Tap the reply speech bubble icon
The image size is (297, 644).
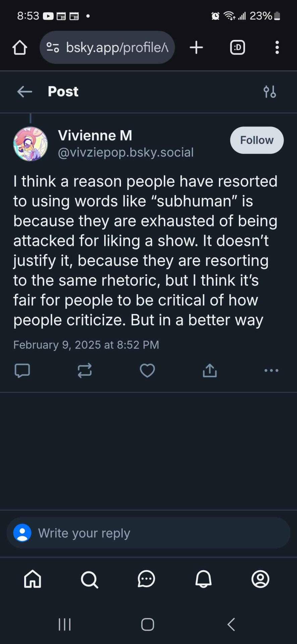[22, 371]
